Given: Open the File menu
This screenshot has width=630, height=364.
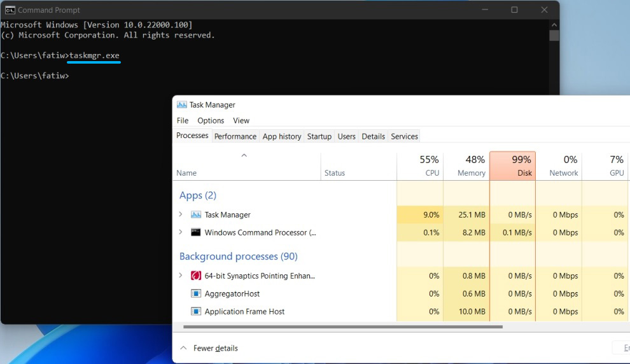Looking at the screenshot, I should pyautogui.click(x=183, y=121).
